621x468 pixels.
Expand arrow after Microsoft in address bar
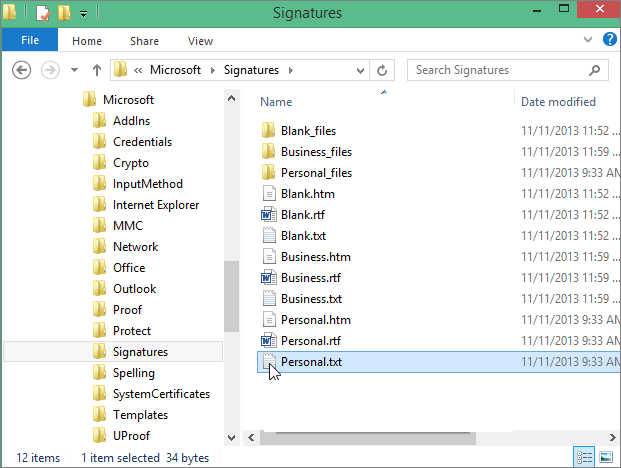[x=213, y=70]
